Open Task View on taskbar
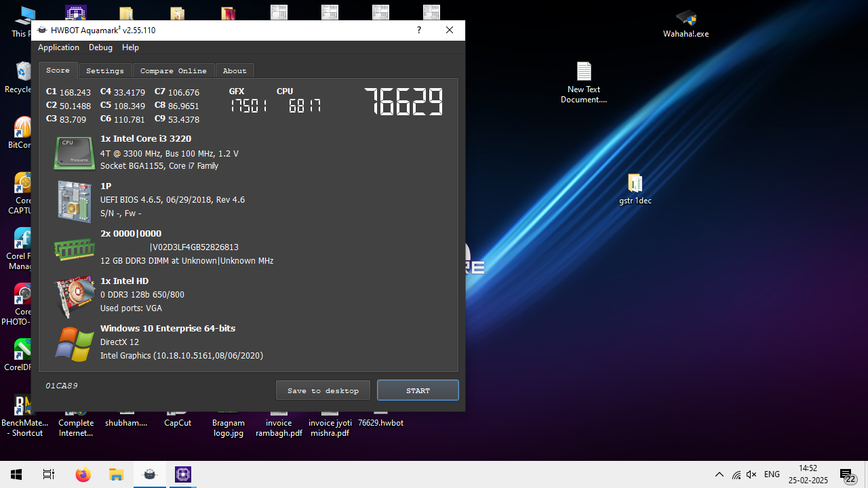This screenshot has height=488, width=868. click(49, 474)
